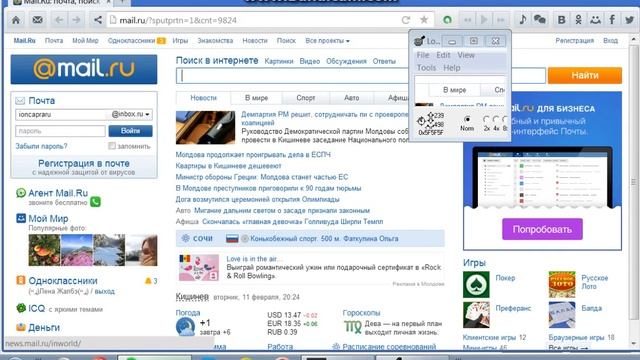Focus the пароль password field
Screen dimensions: 640x360
(x=60, y=131)
